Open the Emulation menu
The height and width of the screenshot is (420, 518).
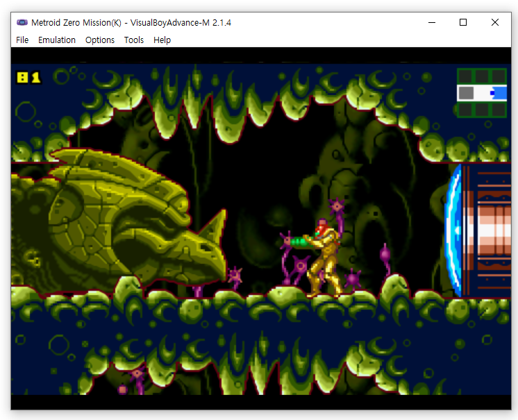click(57, 40)
